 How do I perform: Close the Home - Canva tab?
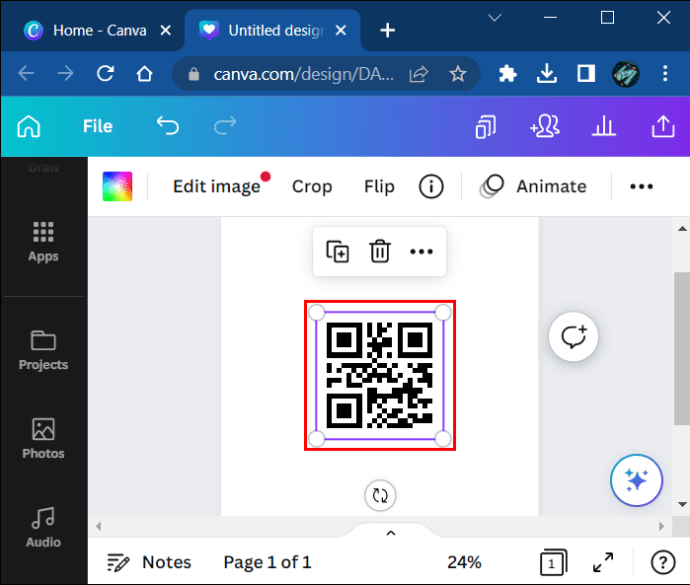(x=165, y=30)
